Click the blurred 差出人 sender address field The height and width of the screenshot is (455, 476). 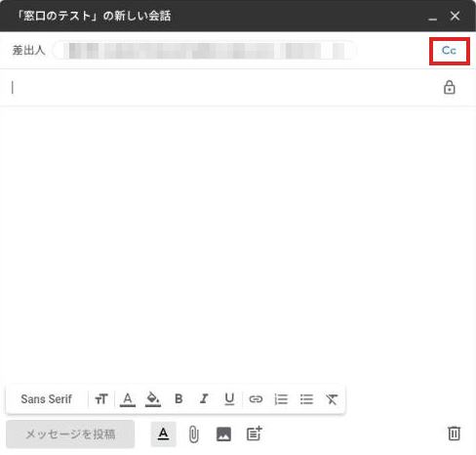[x=204, y=51]
